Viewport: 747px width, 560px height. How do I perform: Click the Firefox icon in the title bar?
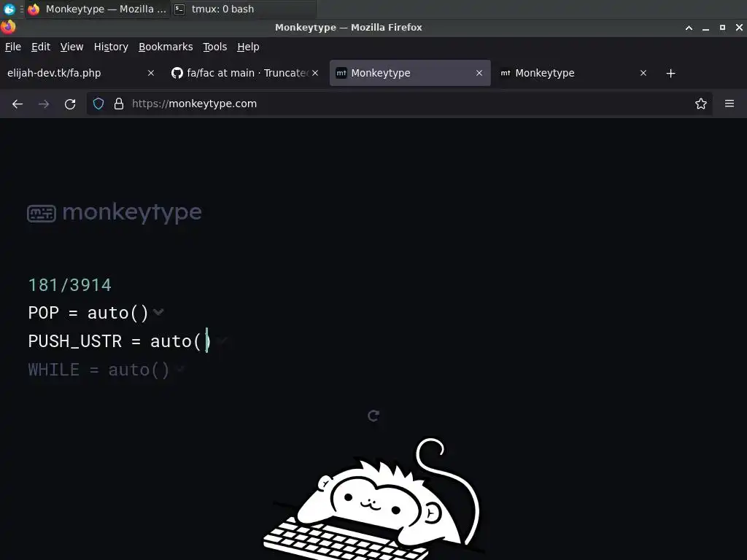[x=8, y=27]
